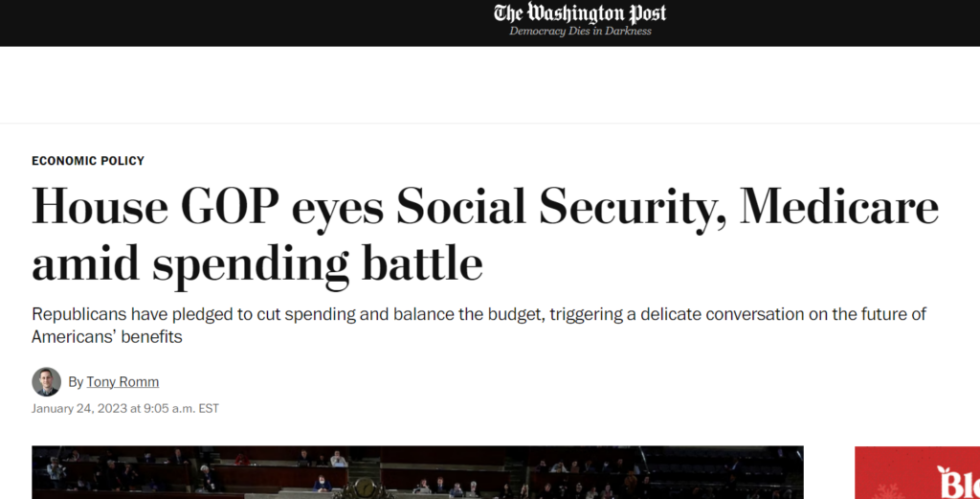Click Social Security in the headline

click(x=561, y=208)
